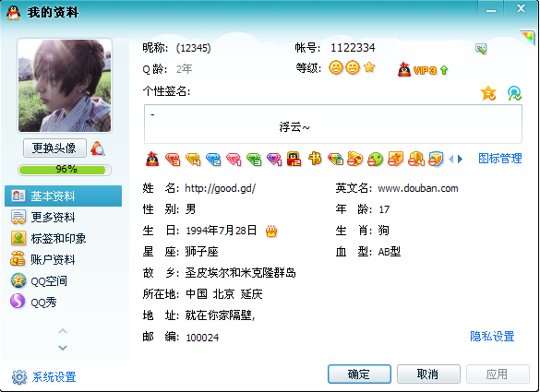Click the golden 书 book service icon
The height and width of the screenshot is (392, 540).
click(x=315, y=159)
